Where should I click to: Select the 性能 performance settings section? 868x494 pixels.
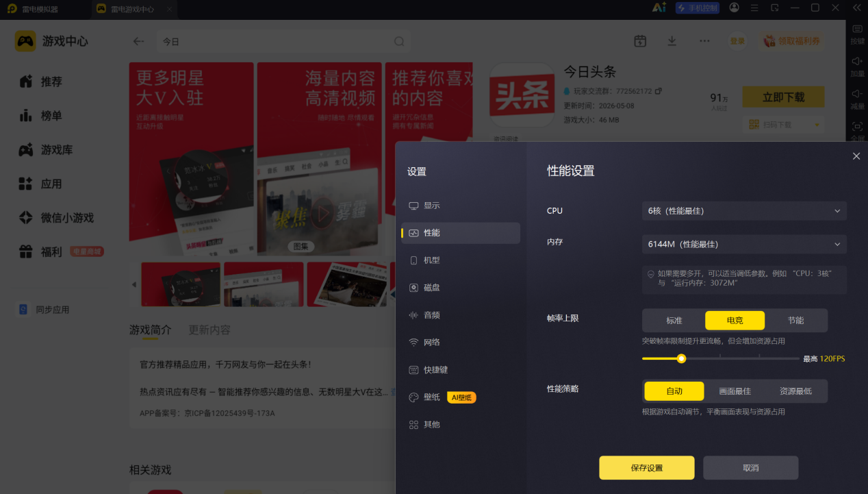[x=461, y=233]
